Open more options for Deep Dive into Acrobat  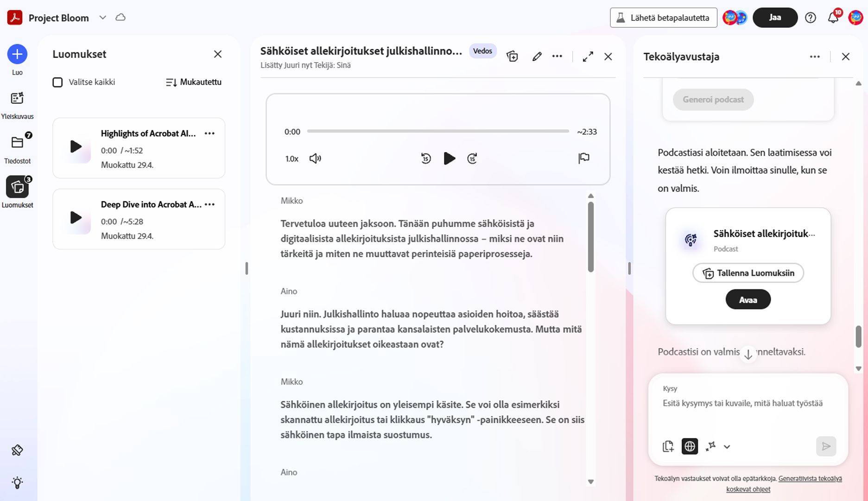pyautogui.click(x=209, y=204)
